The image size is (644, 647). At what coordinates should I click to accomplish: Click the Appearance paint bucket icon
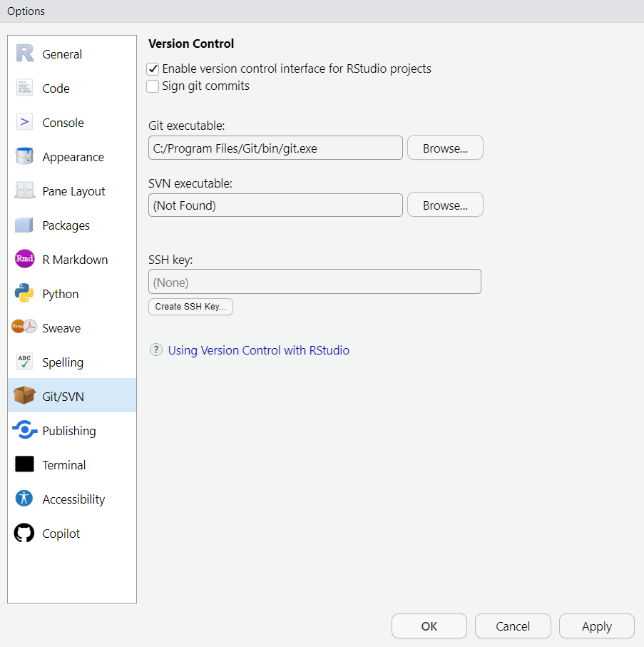(x=24, y=156)
